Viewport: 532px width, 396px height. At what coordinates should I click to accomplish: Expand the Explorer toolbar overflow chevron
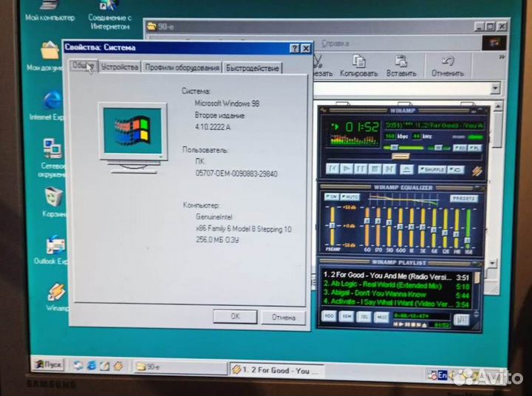pos(502,57)
